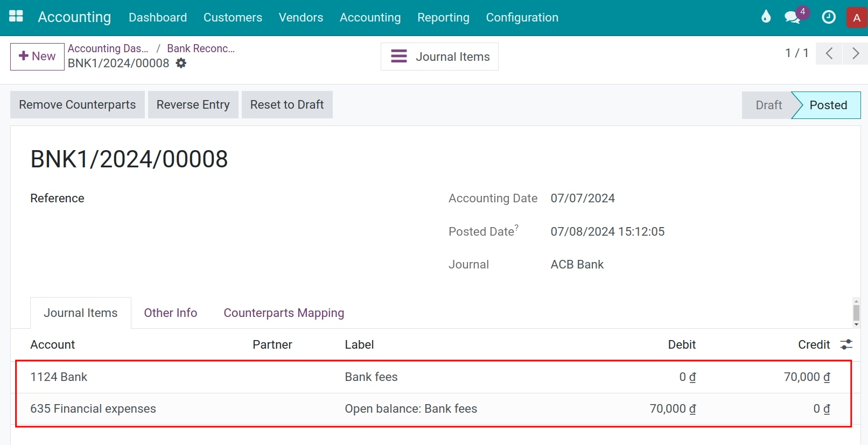Click the droplet debug icon in top bar

(766, 17)
